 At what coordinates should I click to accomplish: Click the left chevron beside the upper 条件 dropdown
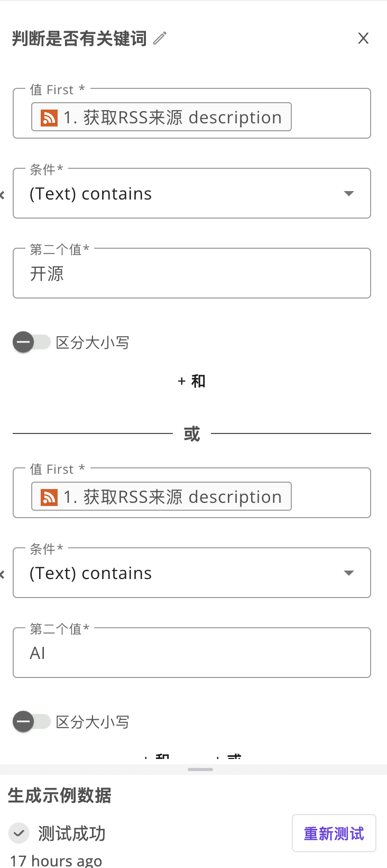pyautogui.click(x=2, y=195)
